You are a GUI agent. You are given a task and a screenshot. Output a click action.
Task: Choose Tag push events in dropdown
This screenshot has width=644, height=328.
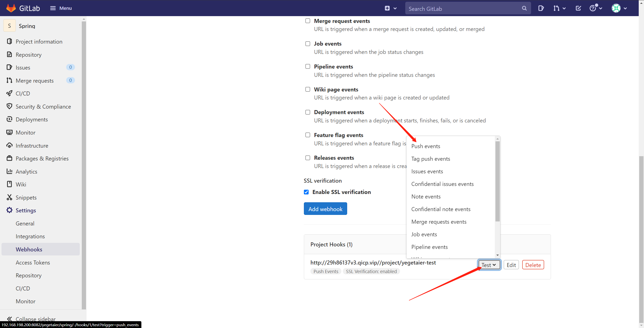coord(430,159)
